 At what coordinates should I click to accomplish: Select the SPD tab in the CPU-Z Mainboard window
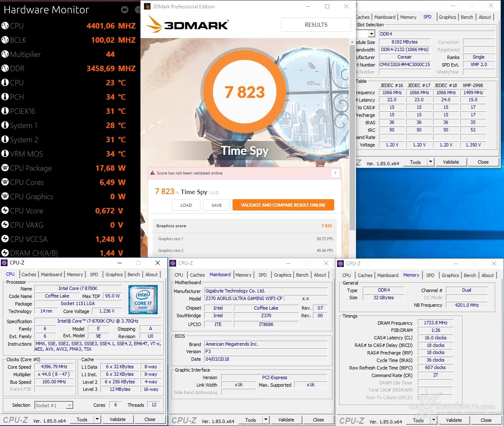pyautogui.click(x=263, y=275)
